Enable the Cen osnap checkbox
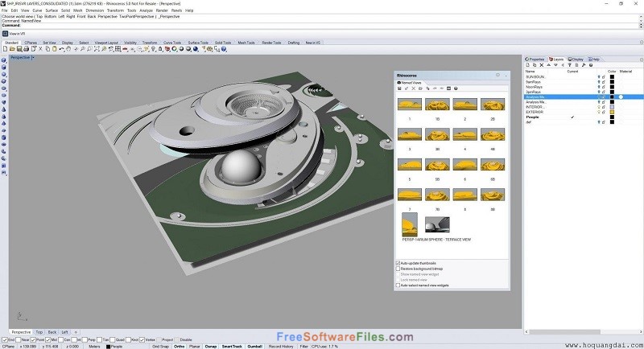The height and width of the screenshot is (349, 644). click(x=60, y=339)
